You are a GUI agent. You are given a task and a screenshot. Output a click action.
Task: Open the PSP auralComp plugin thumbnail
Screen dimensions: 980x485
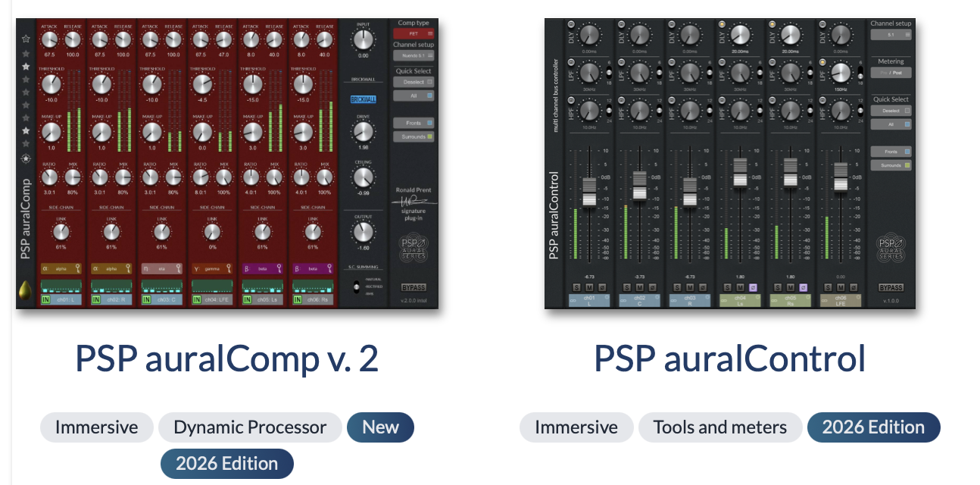(227, 163)
